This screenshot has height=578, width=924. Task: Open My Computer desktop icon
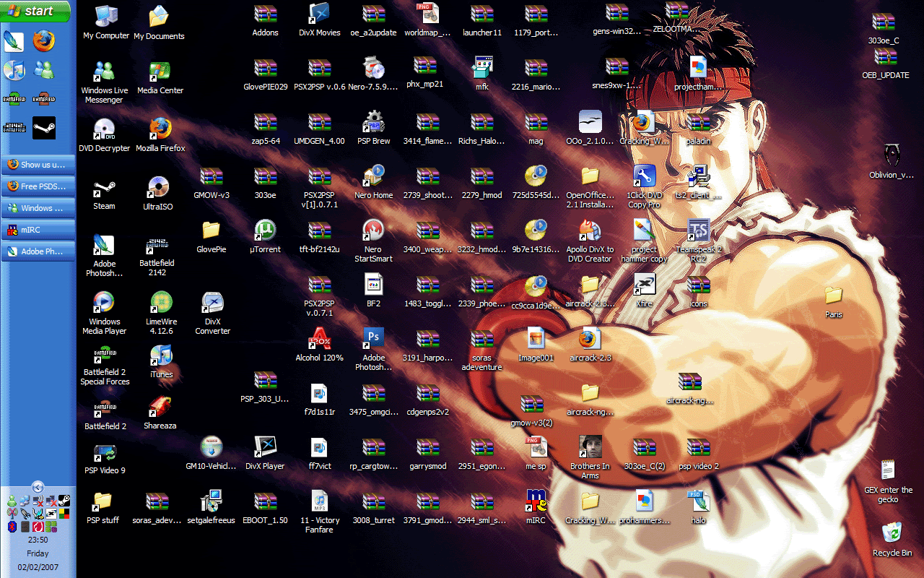pyautogui.click(x=106, y=22)
